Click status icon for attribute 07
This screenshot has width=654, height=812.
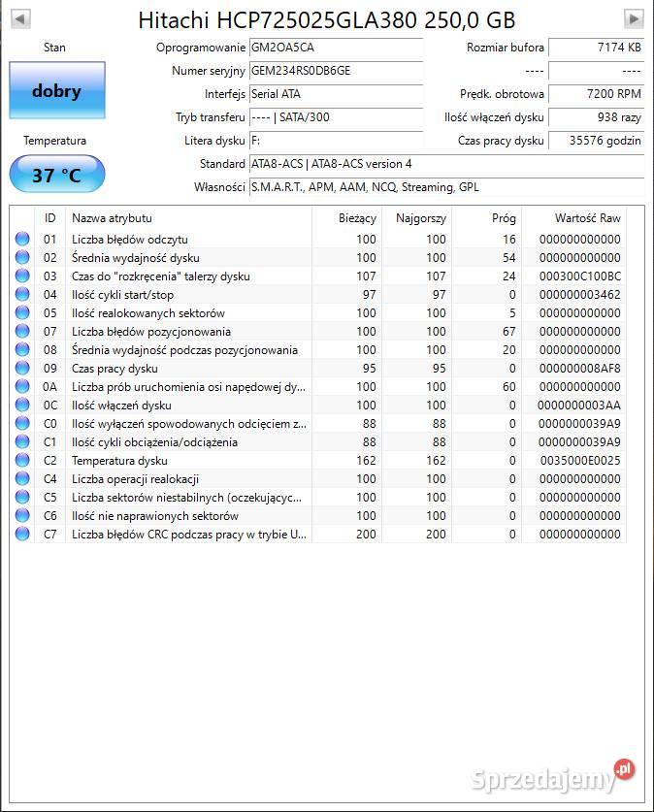22,331
